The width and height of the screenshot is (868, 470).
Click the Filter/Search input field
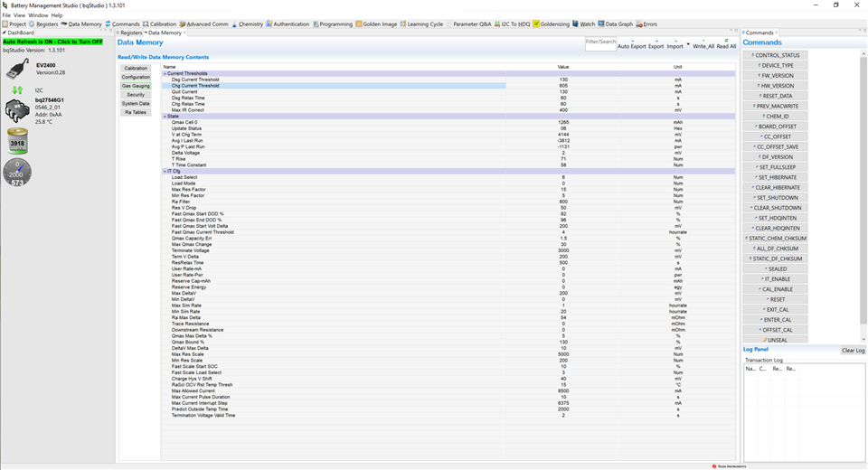pyautogui.click(x=600, y=44)
